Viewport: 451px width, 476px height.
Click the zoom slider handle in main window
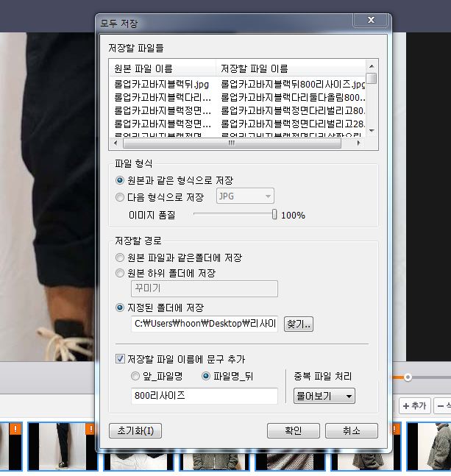click(x=408, y=377)
